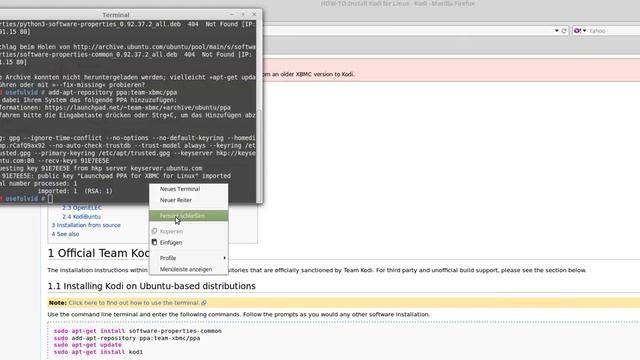Click the Firefox window title bar

(398, 4)
